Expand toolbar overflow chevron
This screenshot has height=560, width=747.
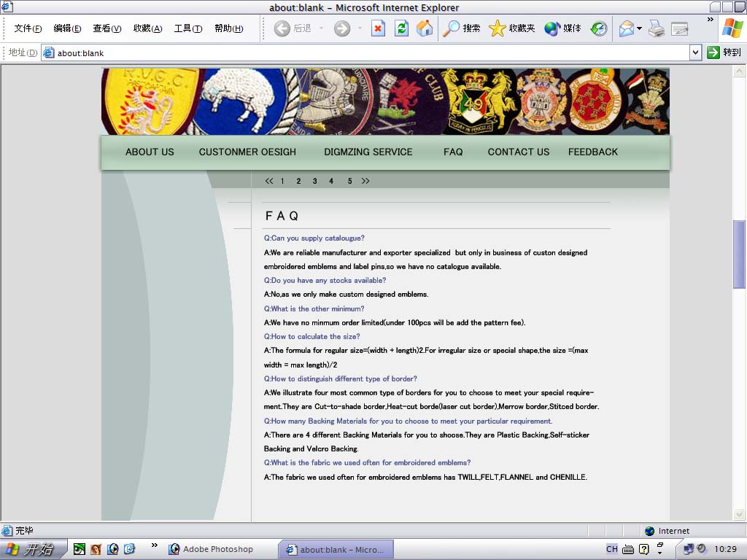711,20
